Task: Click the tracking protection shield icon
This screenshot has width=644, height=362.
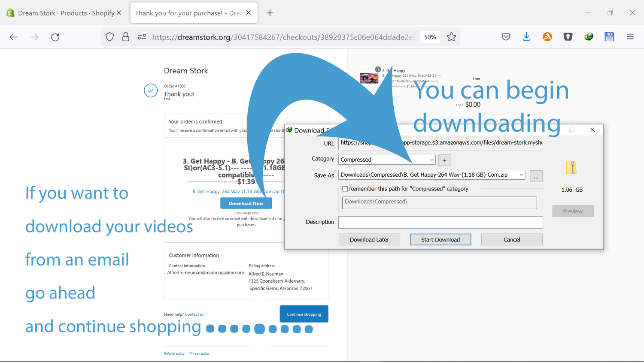Action: pyautogui.click(x=109, y=37)
